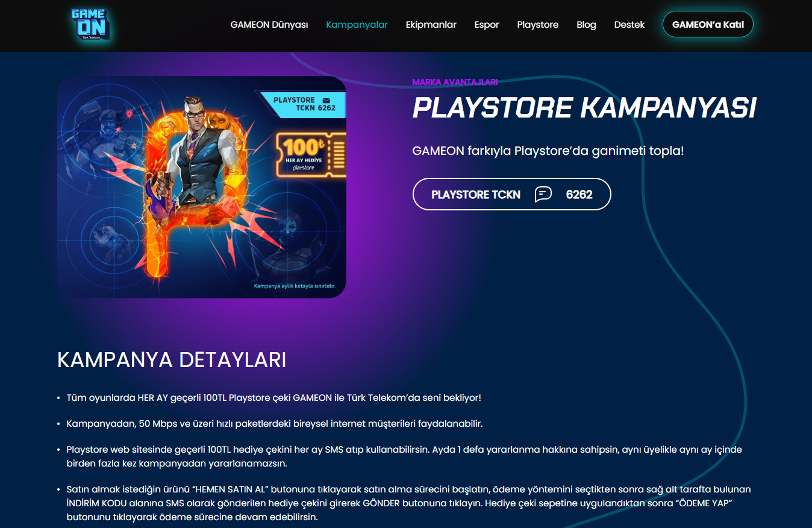Go to the Ekipmanlar page
The image size is (812, 528).
(x=431, y=25)
